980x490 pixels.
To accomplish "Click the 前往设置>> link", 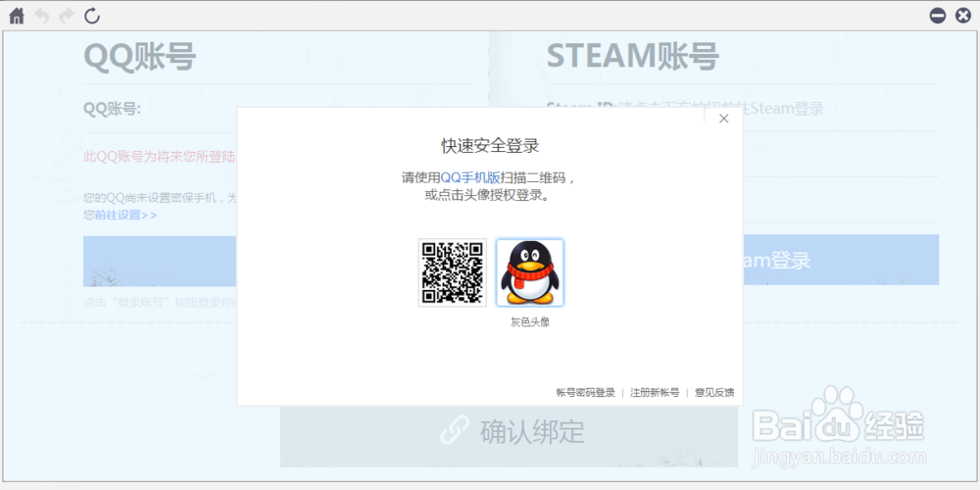I will coord(125,215).
